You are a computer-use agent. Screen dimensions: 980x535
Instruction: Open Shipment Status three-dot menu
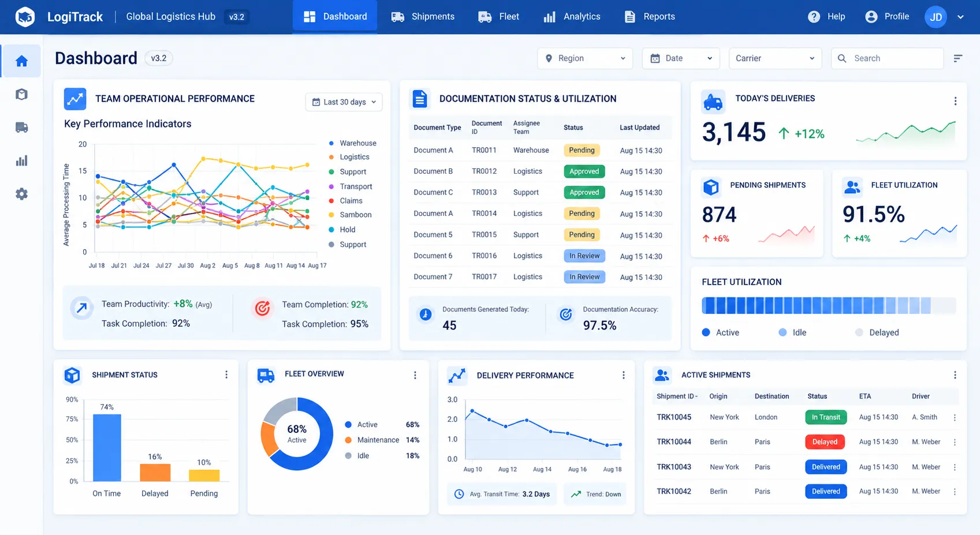point(226,375)
